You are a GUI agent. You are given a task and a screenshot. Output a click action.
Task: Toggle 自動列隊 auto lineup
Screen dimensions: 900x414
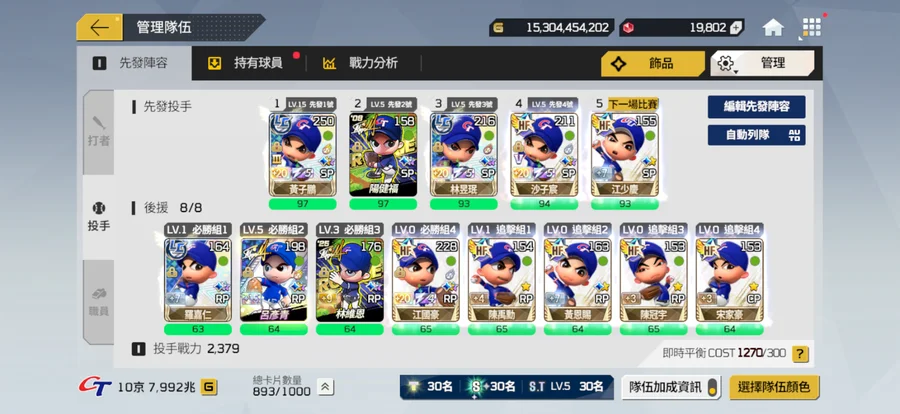756,136
